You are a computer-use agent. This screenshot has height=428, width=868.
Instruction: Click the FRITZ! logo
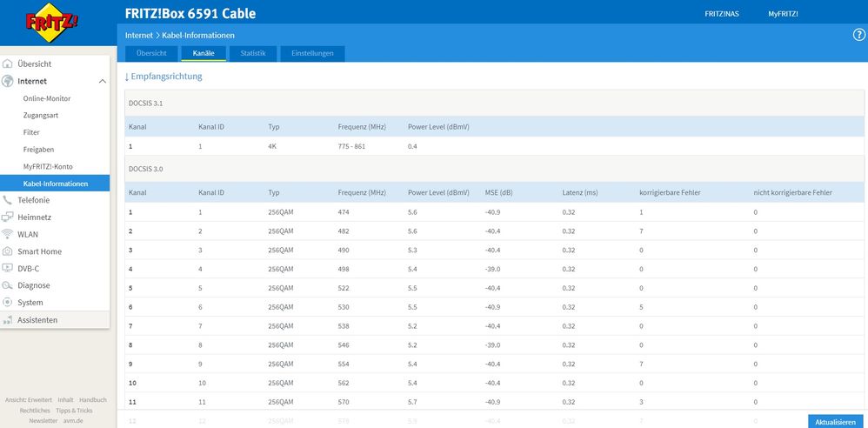tap(51, 22)
